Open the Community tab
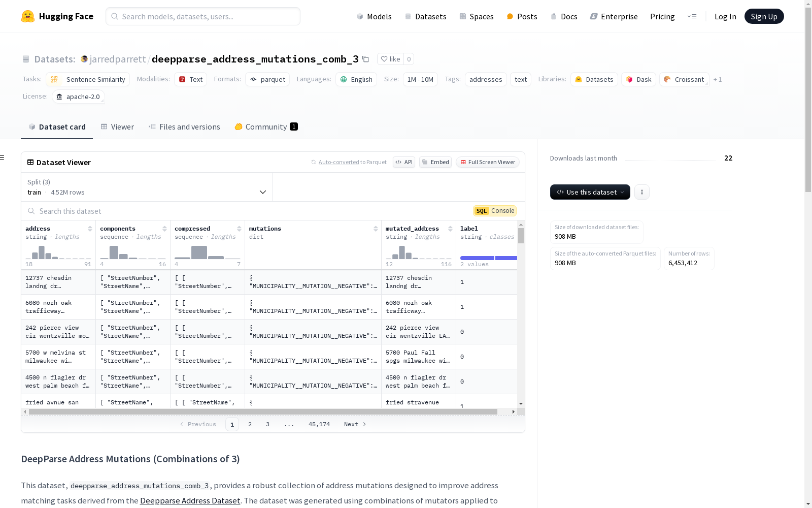The height and width of the screenshot is (508, 812). (266, 127)
